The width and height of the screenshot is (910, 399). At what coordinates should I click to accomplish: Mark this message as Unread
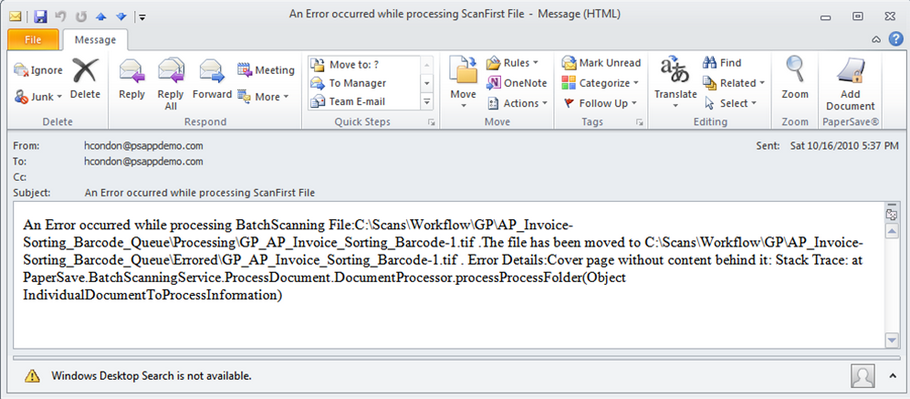pyautogui.click(x=601, y=63)
